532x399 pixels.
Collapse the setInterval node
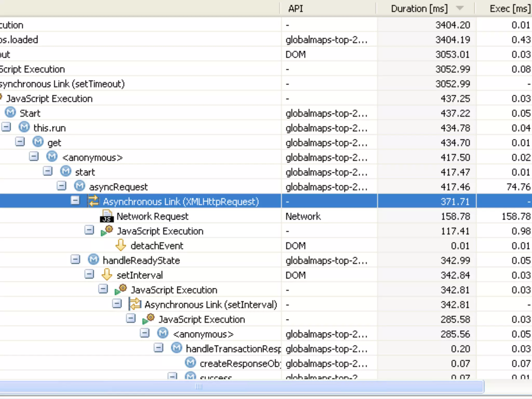89,274
